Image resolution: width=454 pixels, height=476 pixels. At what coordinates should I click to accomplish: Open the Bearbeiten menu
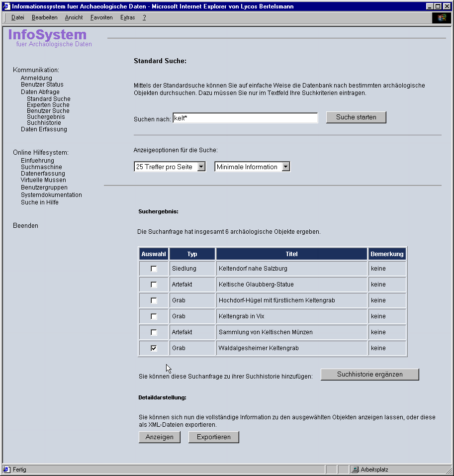coord(45,17)
